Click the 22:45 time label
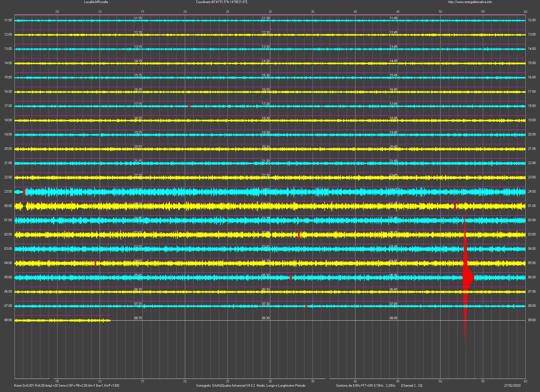This screenshot has height=392, width=540. tap(394, 175)
